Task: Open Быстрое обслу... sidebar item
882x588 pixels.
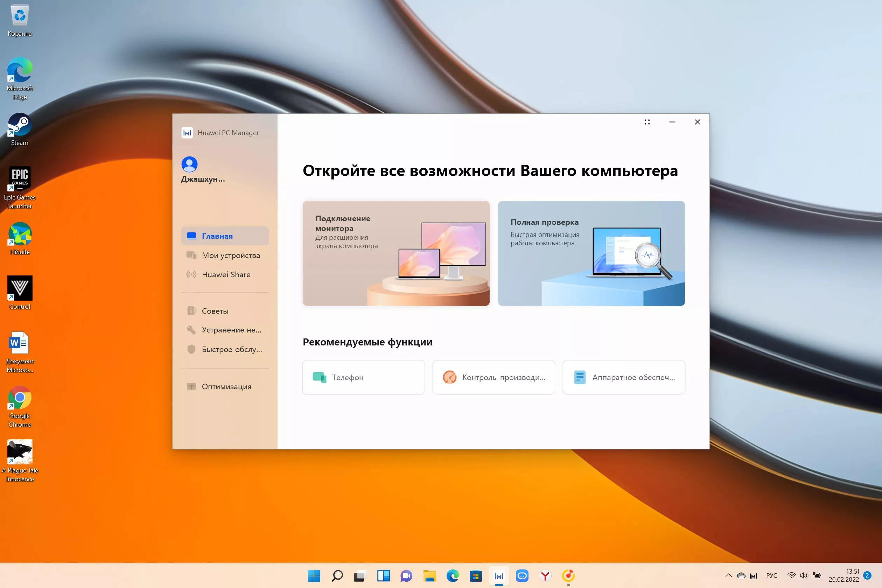Action: point(225,349)
